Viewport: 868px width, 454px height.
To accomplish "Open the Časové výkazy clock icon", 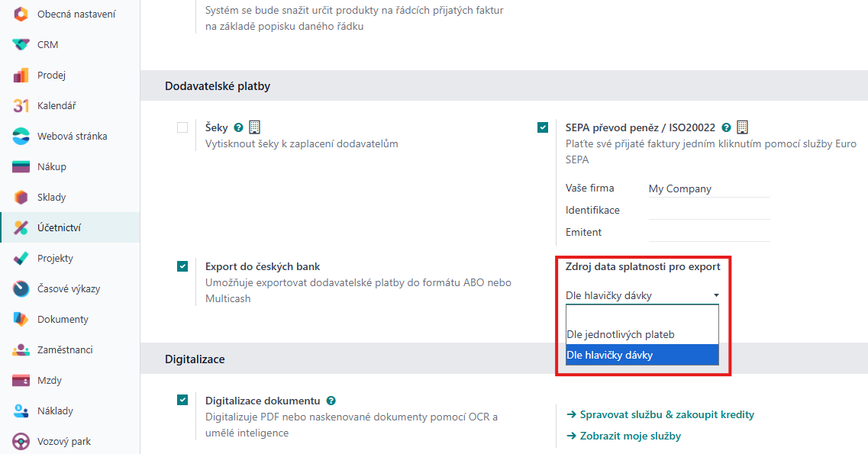I will click(21, 288).
